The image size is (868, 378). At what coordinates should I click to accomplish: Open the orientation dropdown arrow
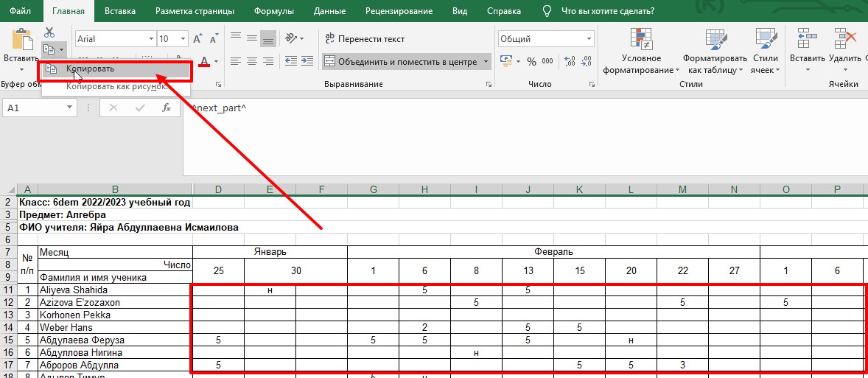[301, 39]
